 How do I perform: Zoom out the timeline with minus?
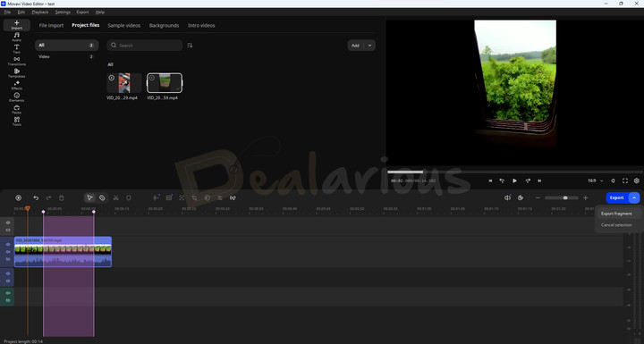tap(538, 197)
